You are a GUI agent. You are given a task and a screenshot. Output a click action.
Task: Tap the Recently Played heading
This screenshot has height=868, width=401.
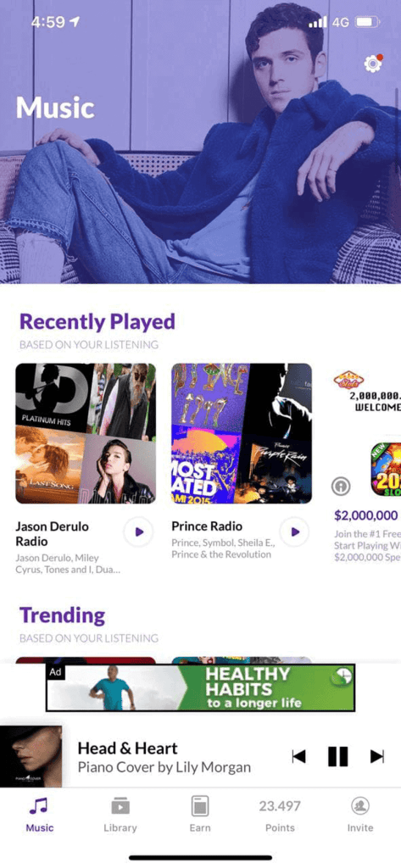[97, 321]
